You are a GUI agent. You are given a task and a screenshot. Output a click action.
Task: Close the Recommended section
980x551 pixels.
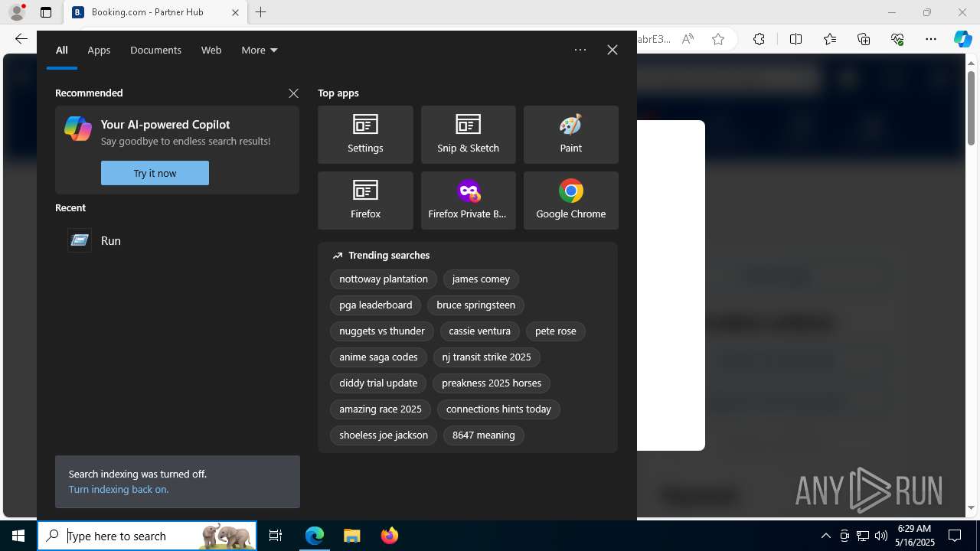pyautogui.click(x=293, y=93)
